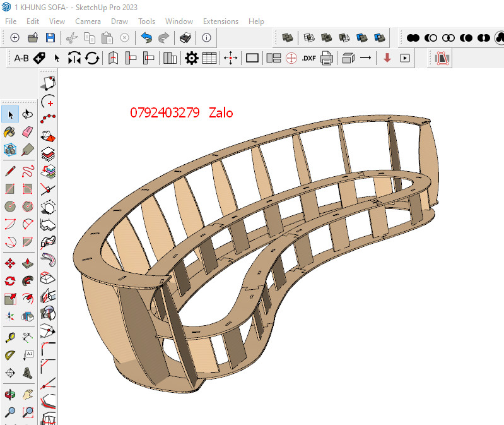The width and height of the screenshot is (504, 425).
Task: Open the gear settings icon
Action: tap(192, 58)
